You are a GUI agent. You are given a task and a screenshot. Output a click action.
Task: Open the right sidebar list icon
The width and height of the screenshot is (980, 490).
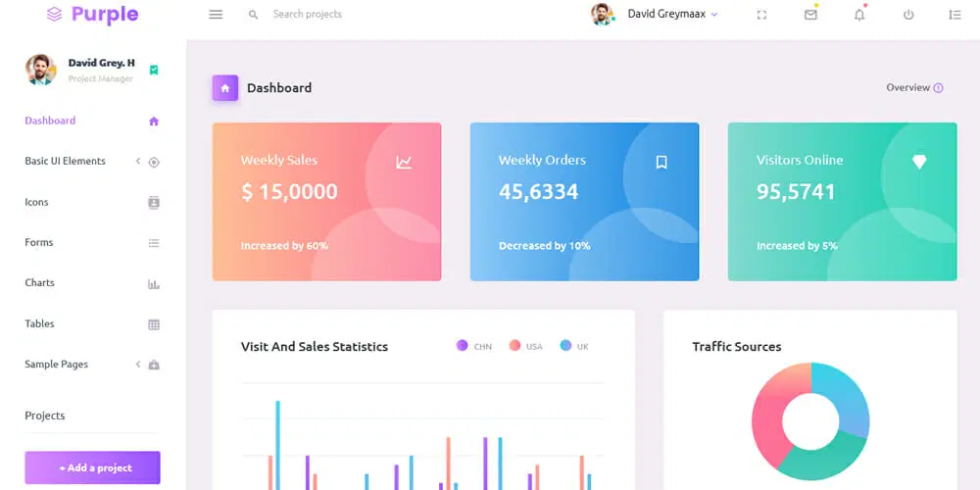tap(955, 15)
